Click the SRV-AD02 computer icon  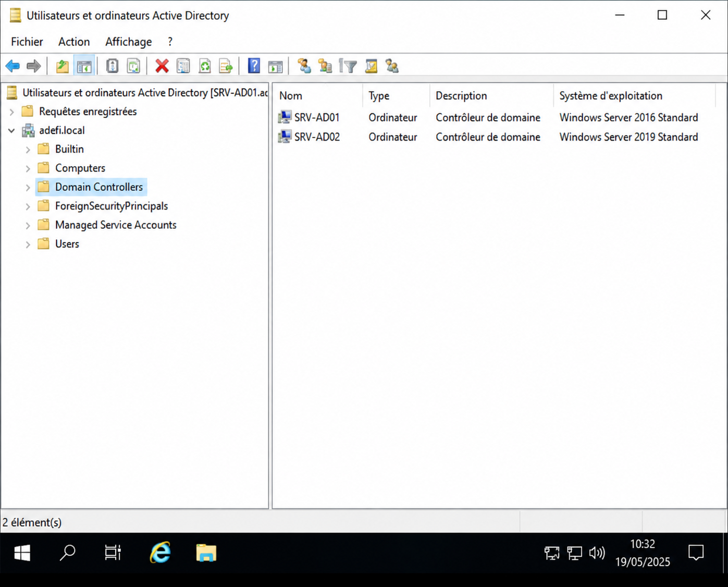(285, 137)
